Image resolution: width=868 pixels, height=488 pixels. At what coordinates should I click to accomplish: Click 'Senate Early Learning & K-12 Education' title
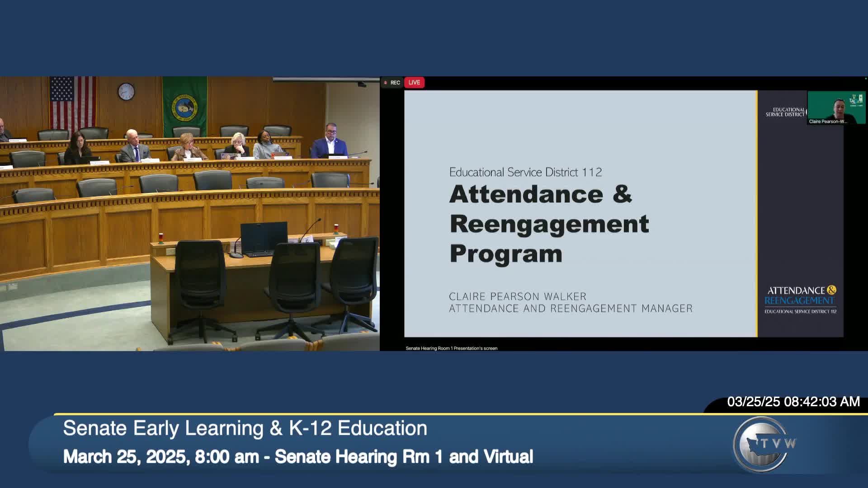pyautogui.click(x=245, y=428)
